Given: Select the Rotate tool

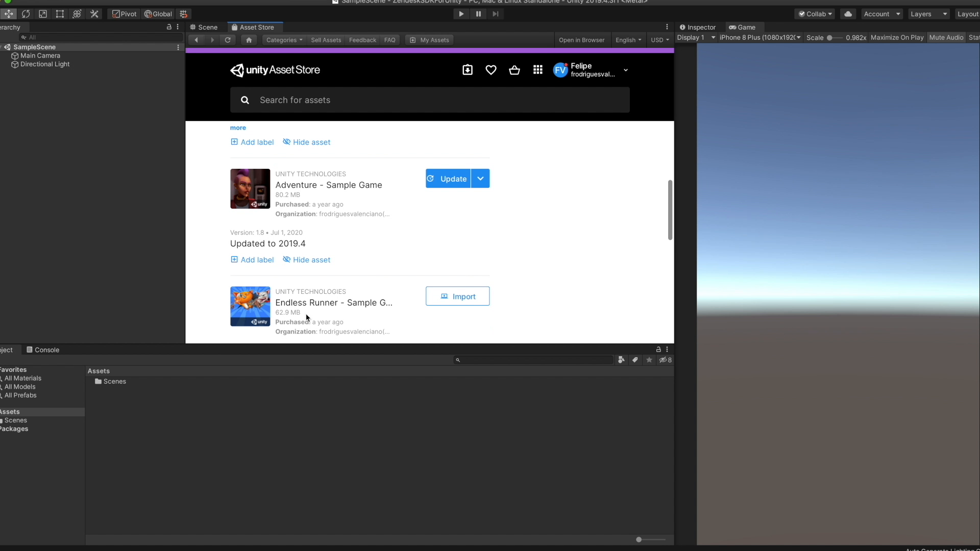Looking at the screenshot, I should (26, 14).
